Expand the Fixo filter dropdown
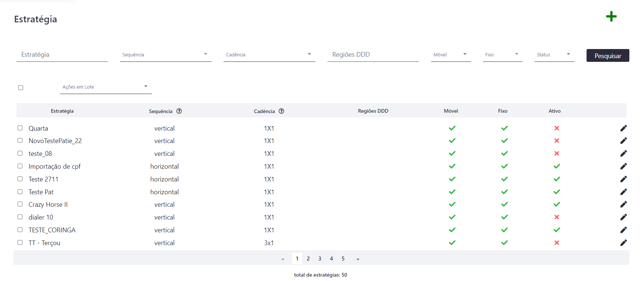The width and height of the screenshot is (644, 281). (x=503, y=55)
